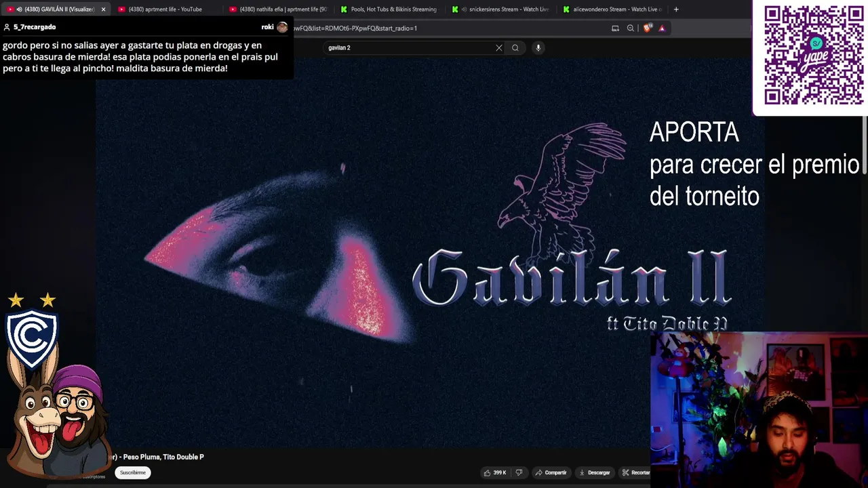This screenshot has height=488, width=868.
Task: Like the video with 399 K likes
Action: [495, 472]
